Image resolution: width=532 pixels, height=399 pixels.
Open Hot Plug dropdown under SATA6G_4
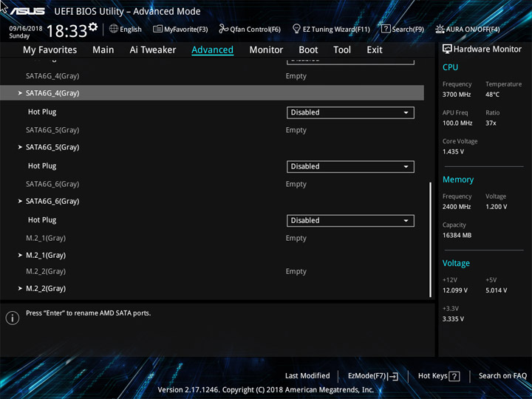coord(350,112)
